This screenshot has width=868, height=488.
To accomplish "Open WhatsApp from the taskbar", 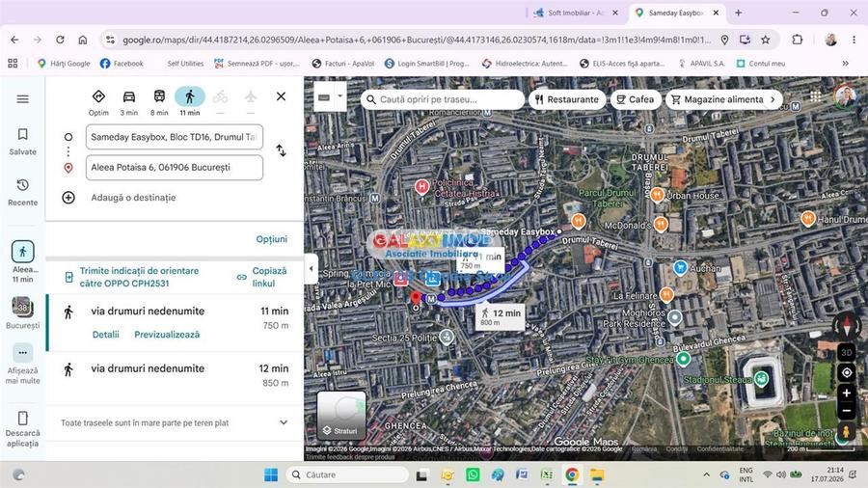I will click(x=473, y=474).
